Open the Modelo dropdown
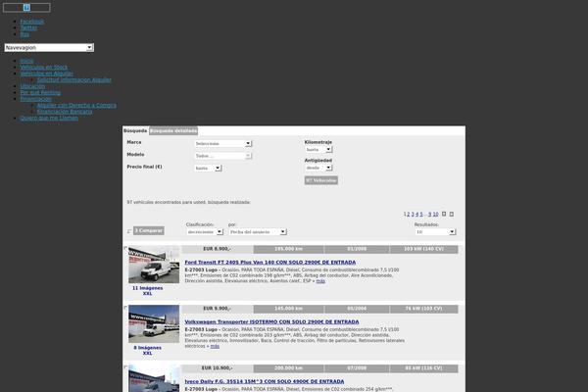 coord(223,156)
